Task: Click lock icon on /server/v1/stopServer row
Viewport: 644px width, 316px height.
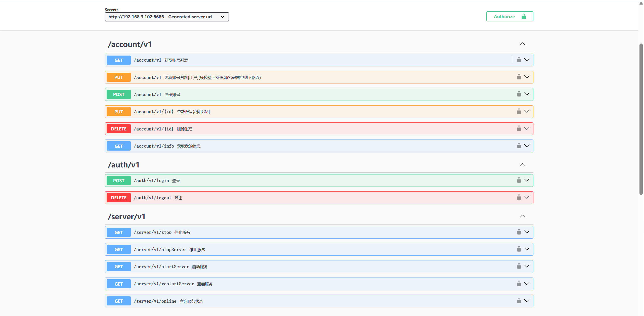Action: (519, 249)
